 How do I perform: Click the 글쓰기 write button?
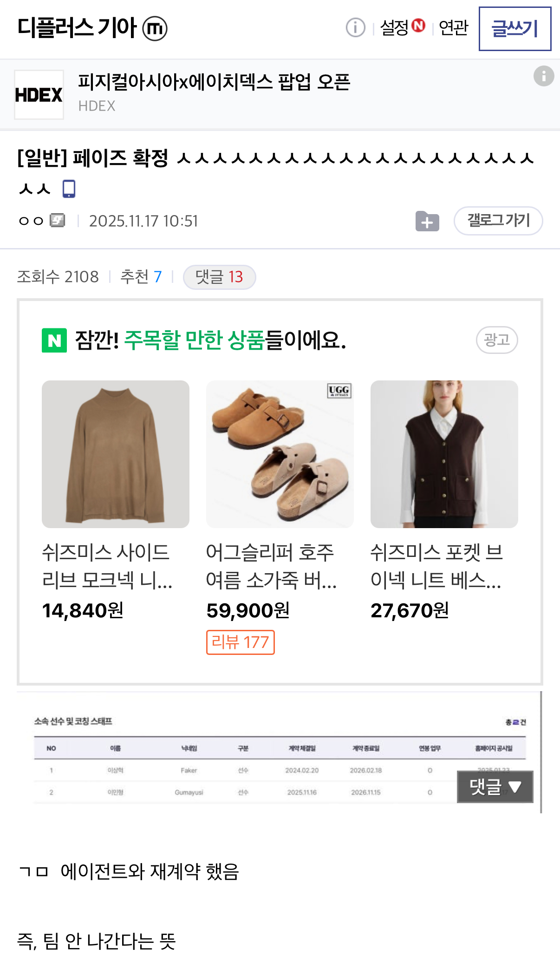pyautogui.click(x=514, y=29)
